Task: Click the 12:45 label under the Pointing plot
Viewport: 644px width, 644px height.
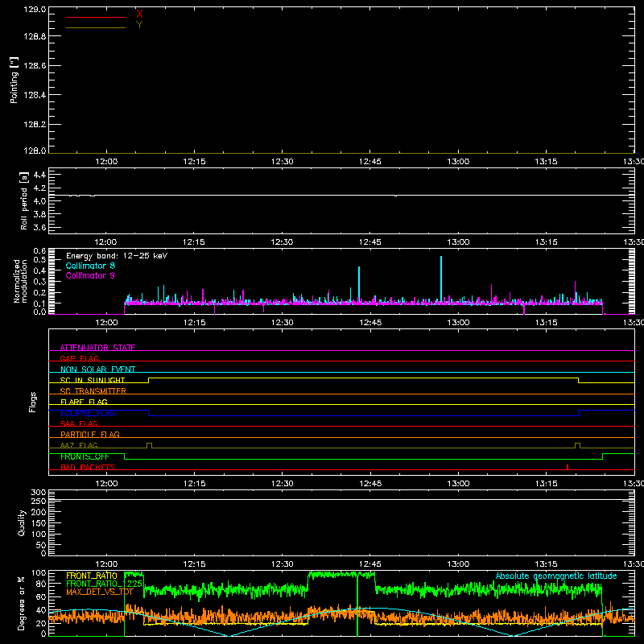Action: [370, 162]
